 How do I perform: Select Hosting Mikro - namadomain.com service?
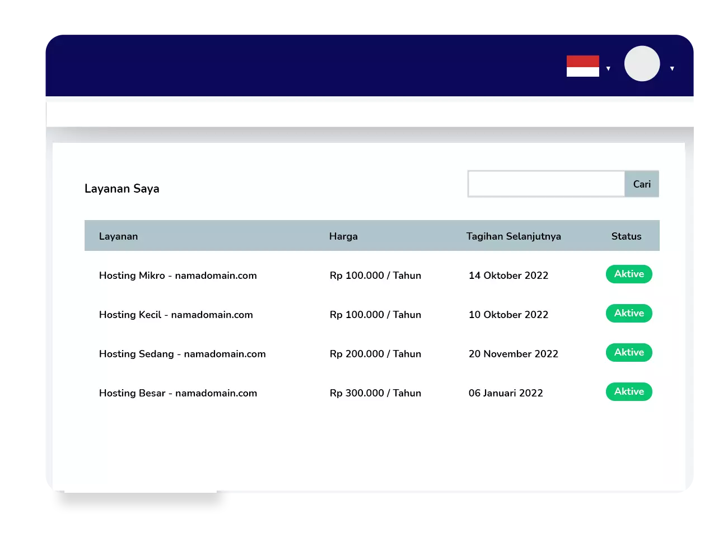pos(178,276)
